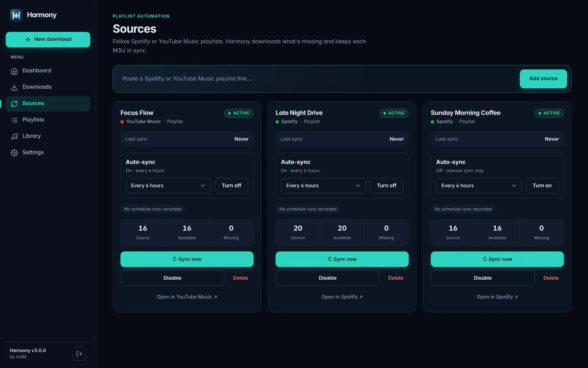Open the Playlists menu item
The image size is (588, 368).
pos(48,120)
